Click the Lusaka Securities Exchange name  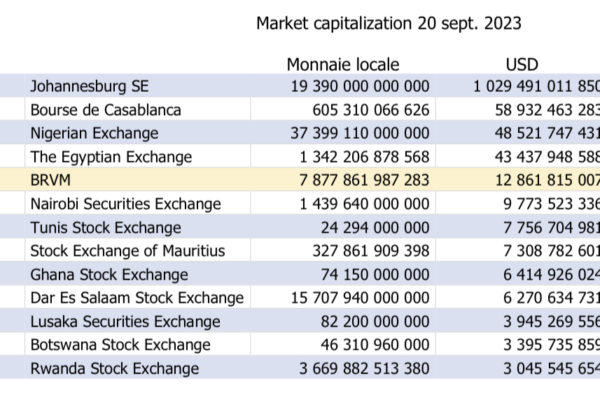coord(125,322)
